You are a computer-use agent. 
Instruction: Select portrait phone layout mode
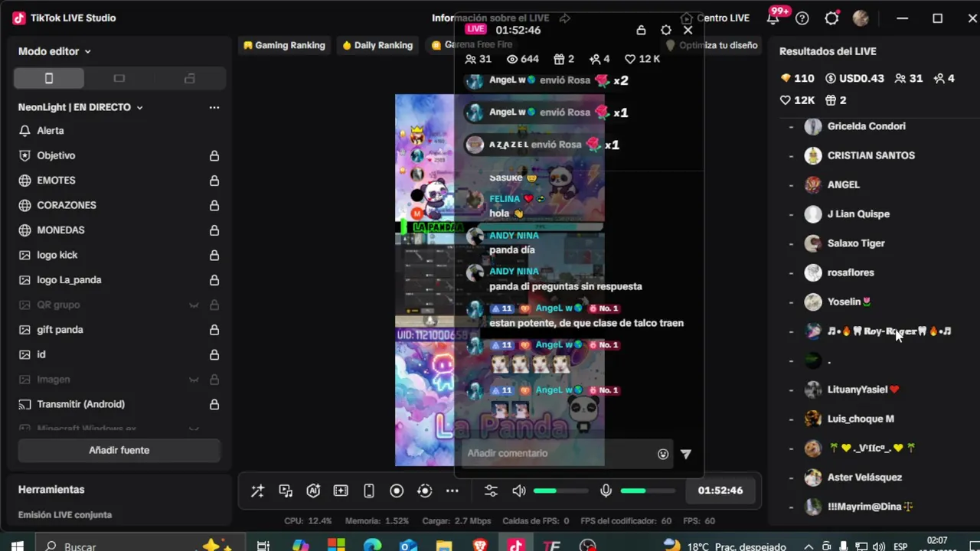tap(49, 78)
